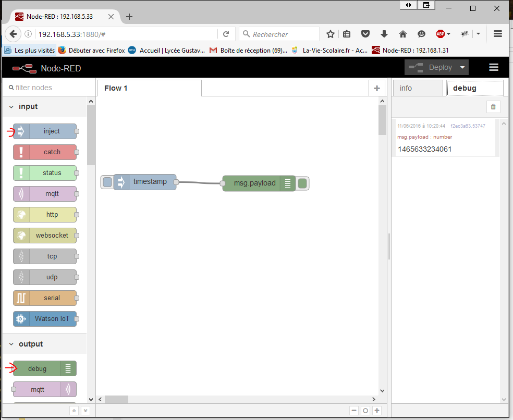Open Les plus visités bookmark folder

[29, 51]
